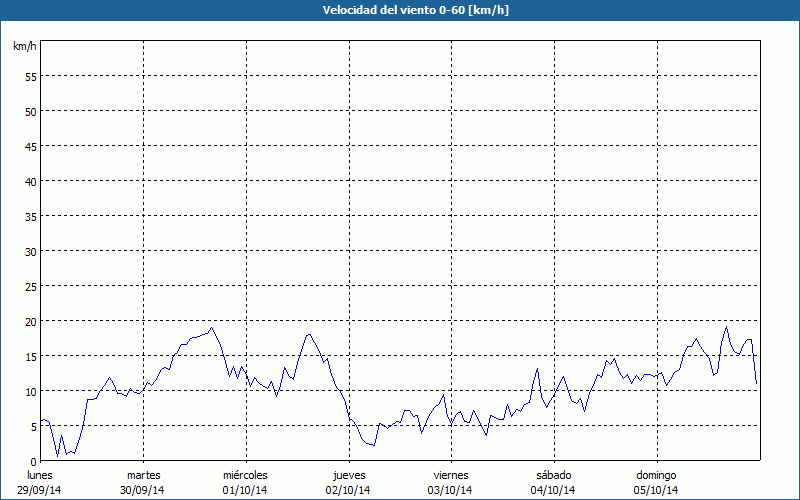Image resolution: width=800 pixels, height=500 pixels.
Task: Click the 40 value on the speed axis
Action: click(x=30, y=181)
